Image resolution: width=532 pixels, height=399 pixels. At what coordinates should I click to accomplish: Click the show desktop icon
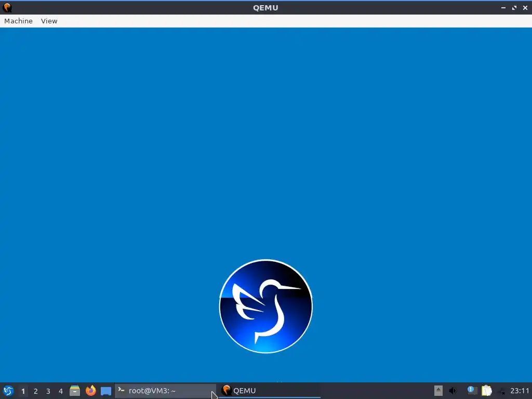[106, 391]
